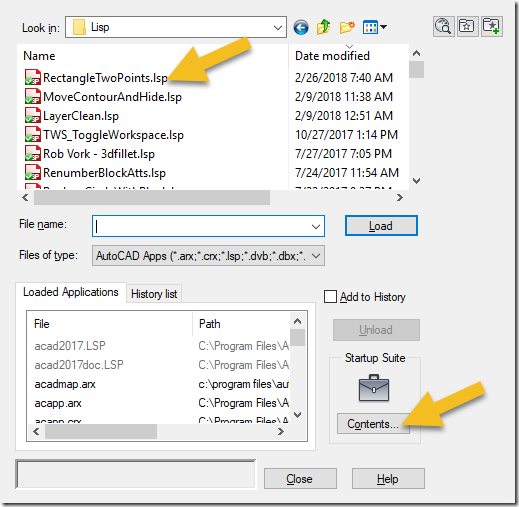
Task: Click the Rob Vork - 3dfillet.lsp file icon
Action: pyautogui.click(x=33, y=153)
